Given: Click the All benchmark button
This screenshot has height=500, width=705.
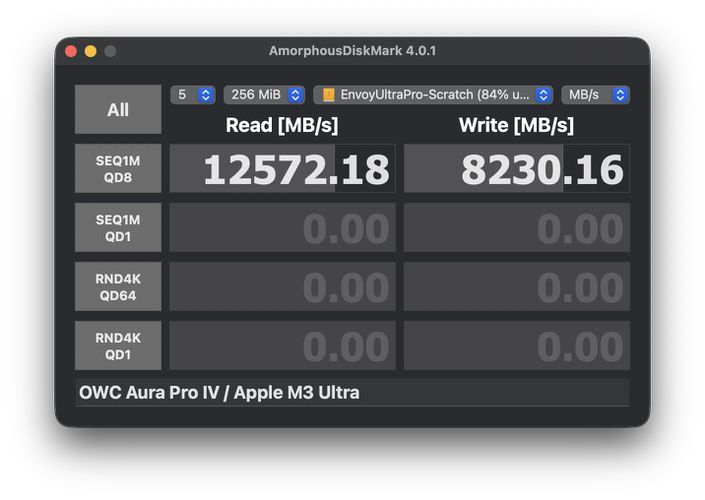Looking at the screenshot, I should (x=118, y=109).
